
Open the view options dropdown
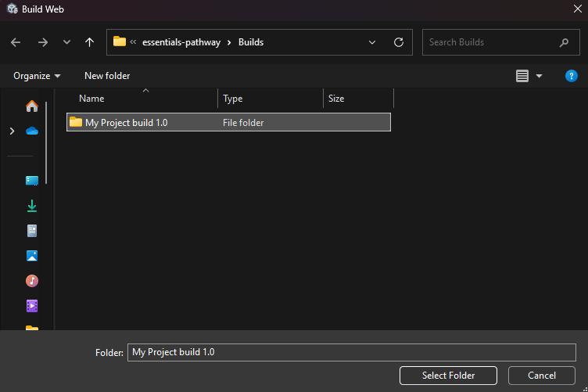point(540,76)
